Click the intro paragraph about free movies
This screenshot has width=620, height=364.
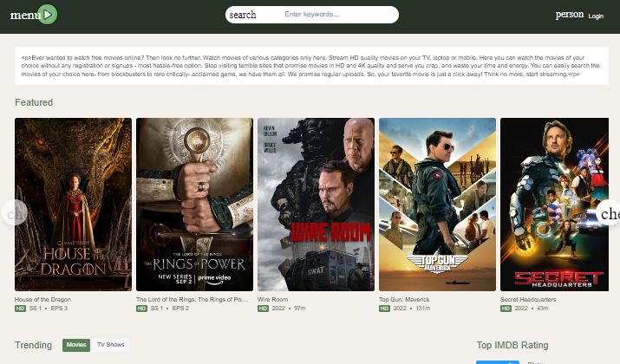[311, 66]
